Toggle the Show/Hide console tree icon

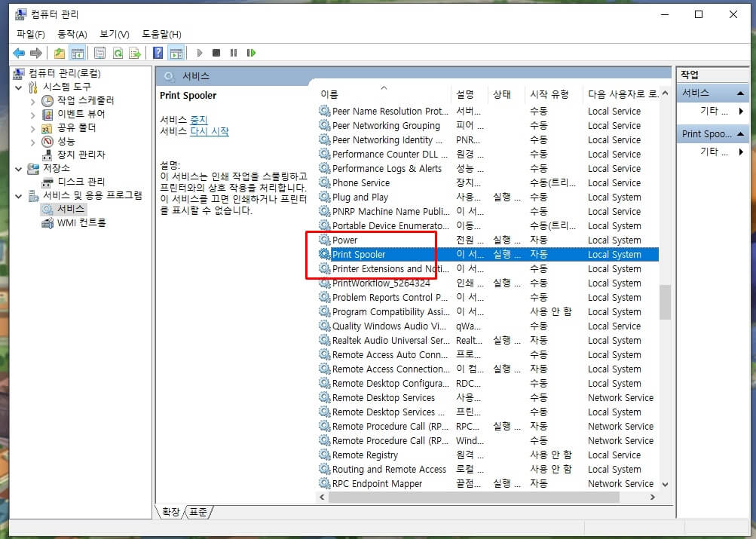coord(77,53)
